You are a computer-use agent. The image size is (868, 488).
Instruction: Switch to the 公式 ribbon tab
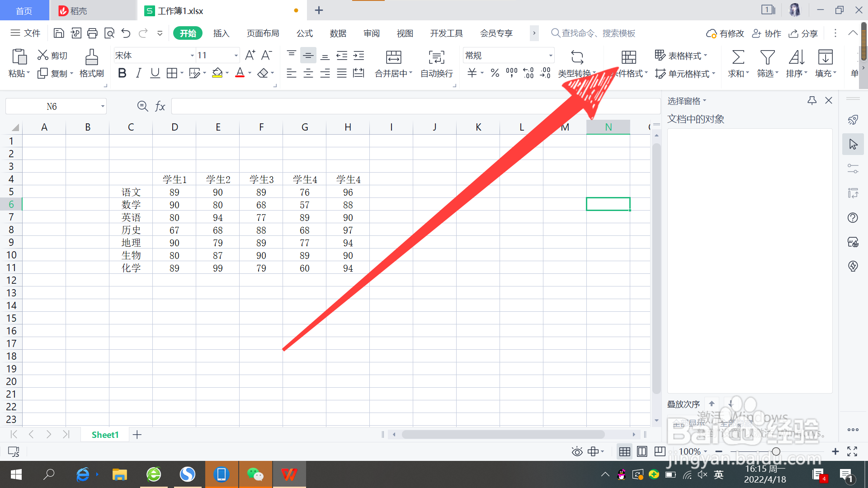click(304, 33)
